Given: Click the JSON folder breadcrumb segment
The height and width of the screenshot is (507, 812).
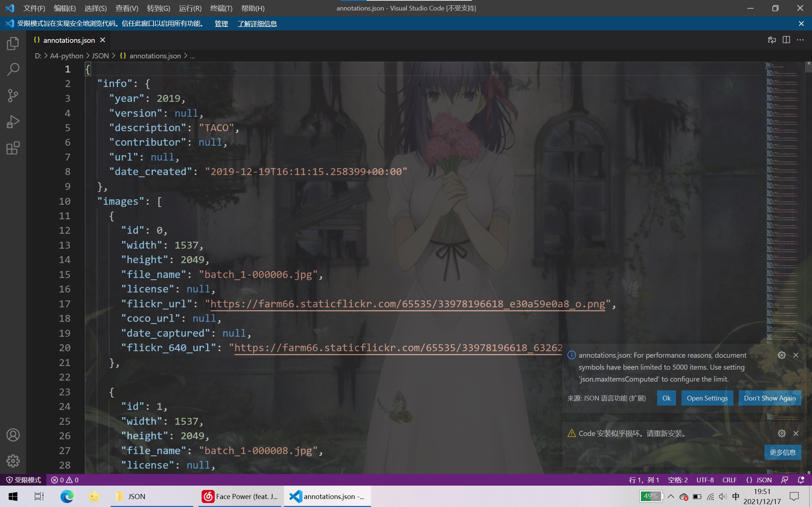Looking at the screenshot, I should pos(100,56).
